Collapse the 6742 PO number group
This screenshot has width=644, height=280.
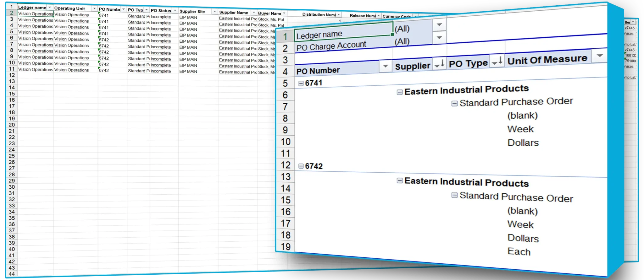point(301,166)
